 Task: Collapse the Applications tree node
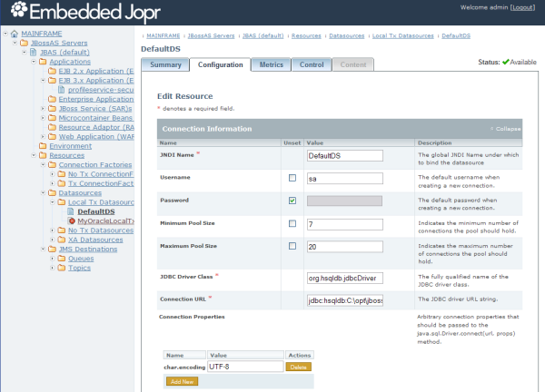(x=34, y=62)
